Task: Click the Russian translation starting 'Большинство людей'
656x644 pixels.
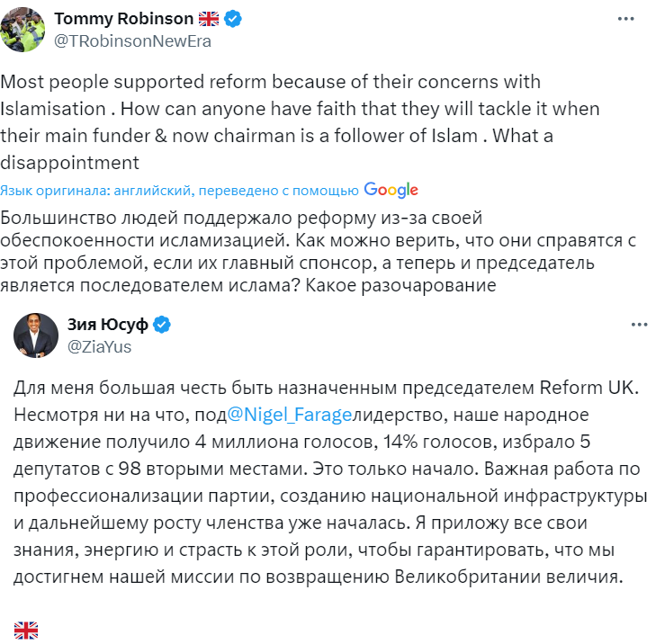Action: click(x=318, y=252)
